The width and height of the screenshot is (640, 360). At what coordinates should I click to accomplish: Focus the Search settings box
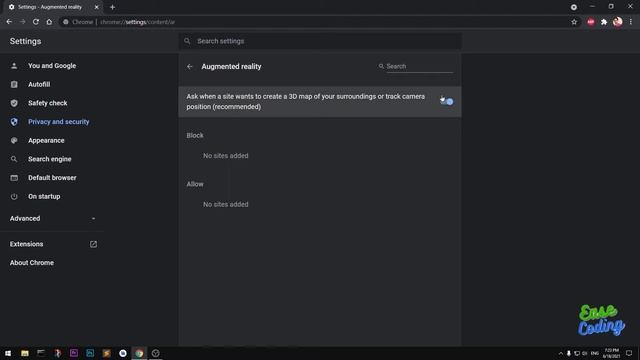(320, 41)
